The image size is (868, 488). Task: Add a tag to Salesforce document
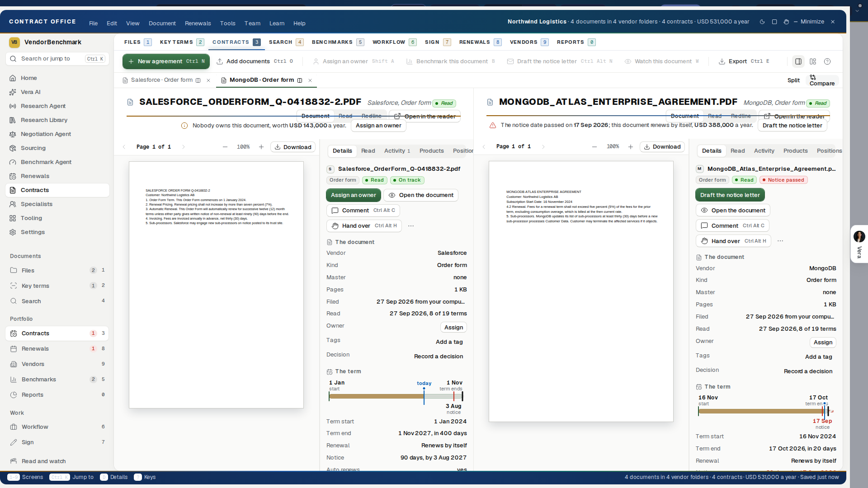[449, 342]
